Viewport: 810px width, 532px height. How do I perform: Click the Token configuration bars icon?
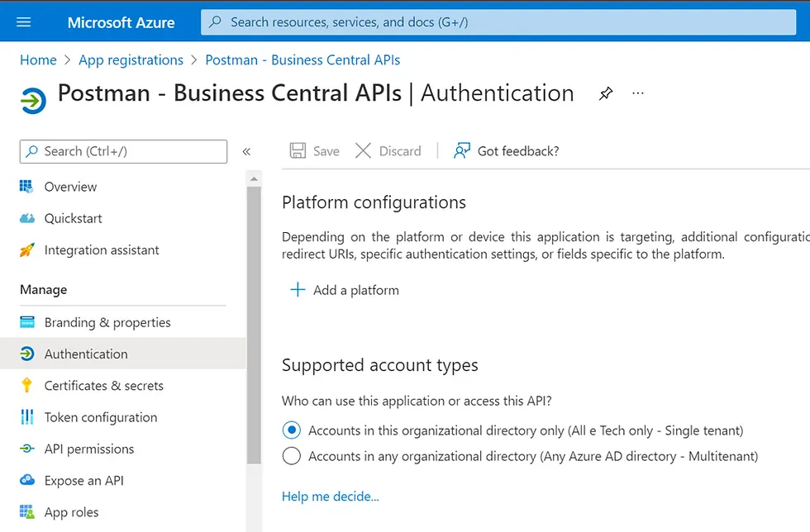[26, 417]
